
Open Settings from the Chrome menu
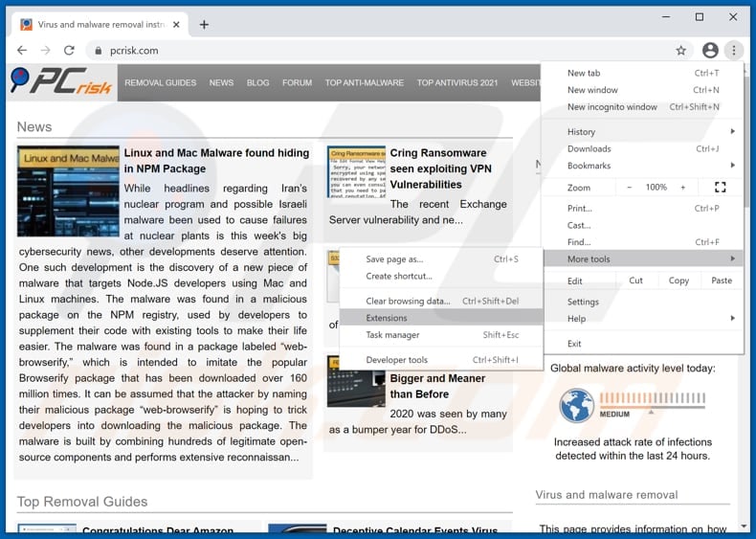click(x=583, y=302)
